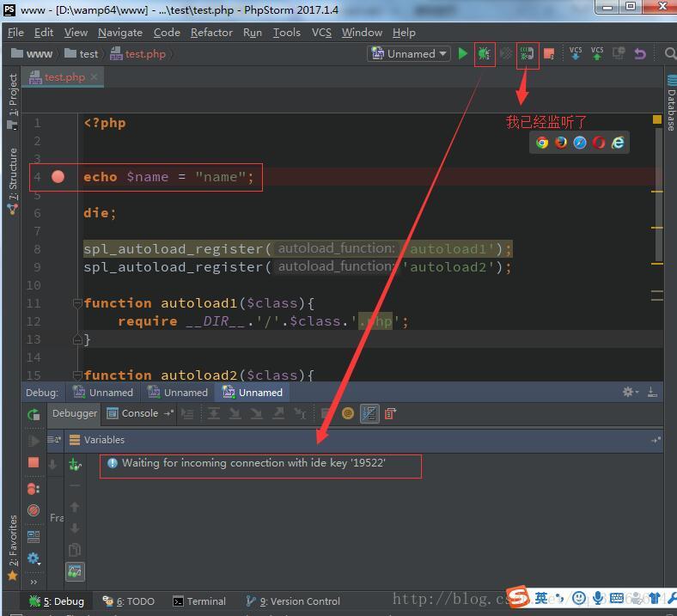Mute breakpoints in the debug sidebar
Image resolution: width=677 pixels, height=616 pixels.
(x=34, y=510)
